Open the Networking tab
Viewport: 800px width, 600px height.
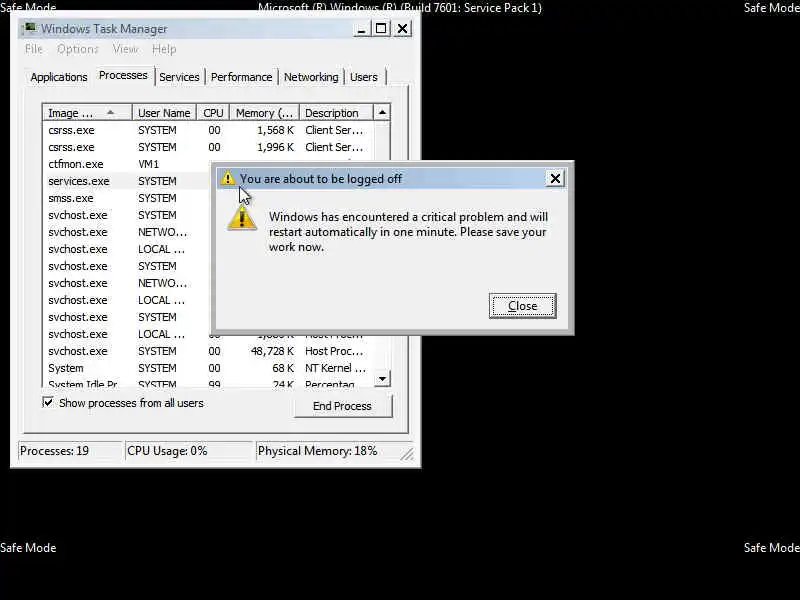pos(311,77)
